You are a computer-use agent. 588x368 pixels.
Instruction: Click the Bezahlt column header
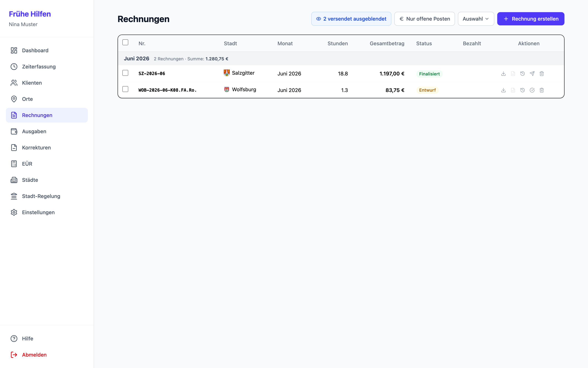pos(472,44)
